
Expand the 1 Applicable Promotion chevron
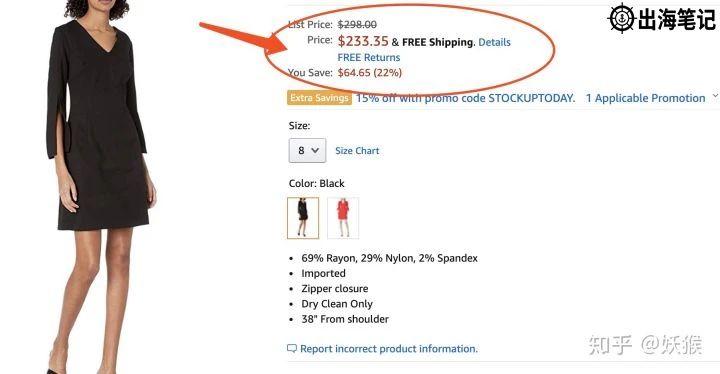click(x=715, y=96)
